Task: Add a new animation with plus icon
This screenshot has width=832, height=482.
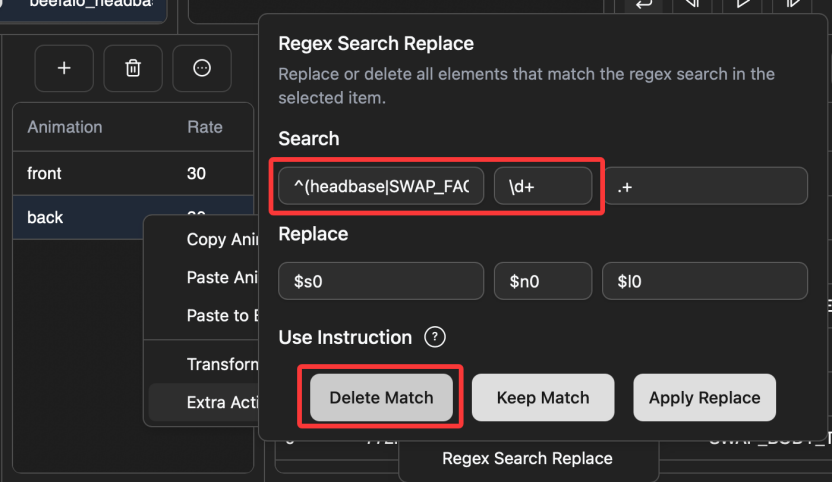Action: click(x=64, y=68)
